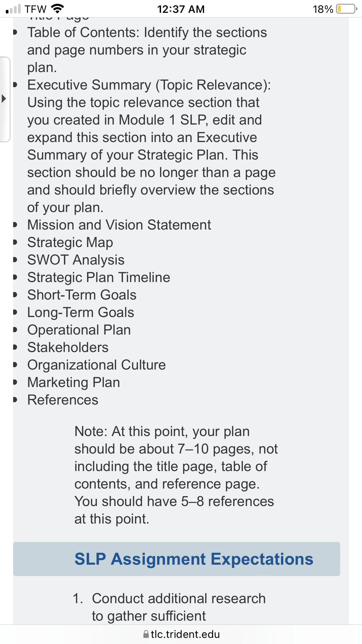The height and width of the screenshot is (644, 362).
Task: Tap the battery indicator icon
Action: pos(347,9)
